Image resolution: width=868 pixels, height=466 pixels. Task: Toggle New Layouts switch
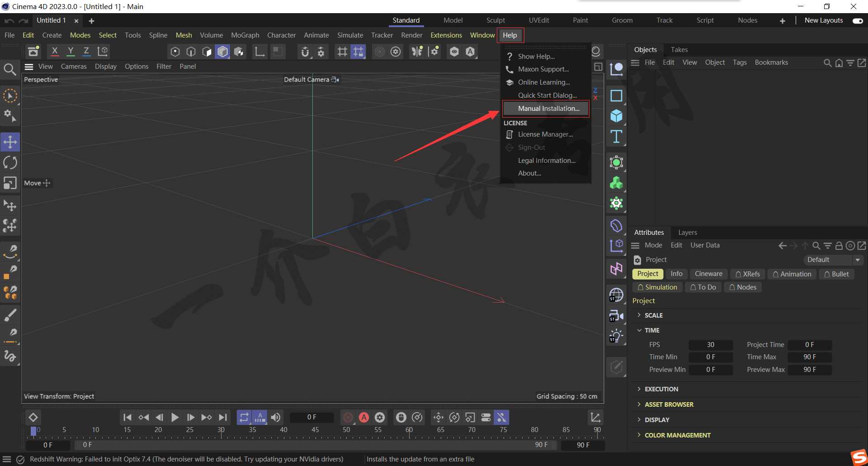858,21
